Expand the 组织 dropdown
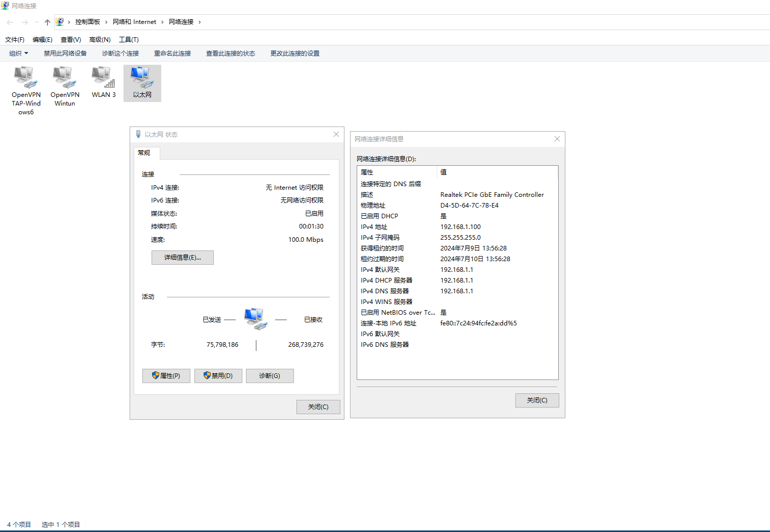The height and width of the screenshot is (532, 770). click(19, 54)
